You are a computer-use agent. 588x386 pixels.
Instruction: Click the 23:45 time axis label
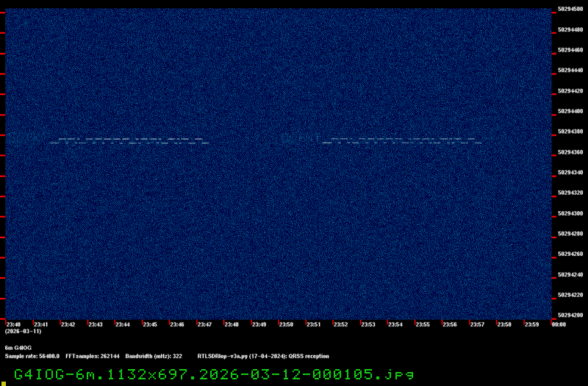click(150, 324)
